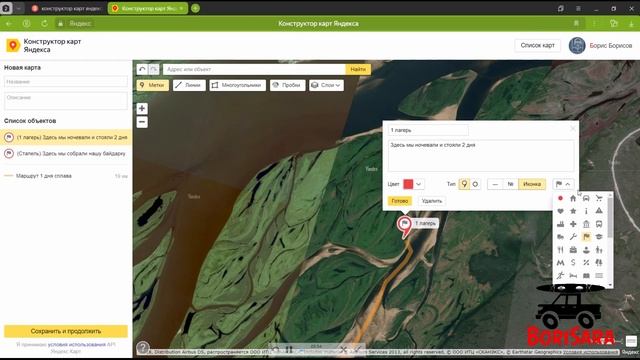
Task: Select the Метки placemarks tool
Action: (x=152, y=85)
